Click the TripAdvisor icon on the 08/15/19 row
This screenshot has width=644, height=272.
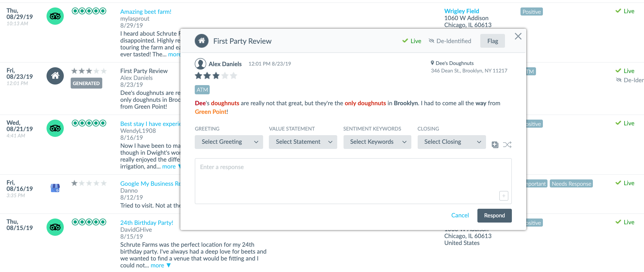coord(55,227)
